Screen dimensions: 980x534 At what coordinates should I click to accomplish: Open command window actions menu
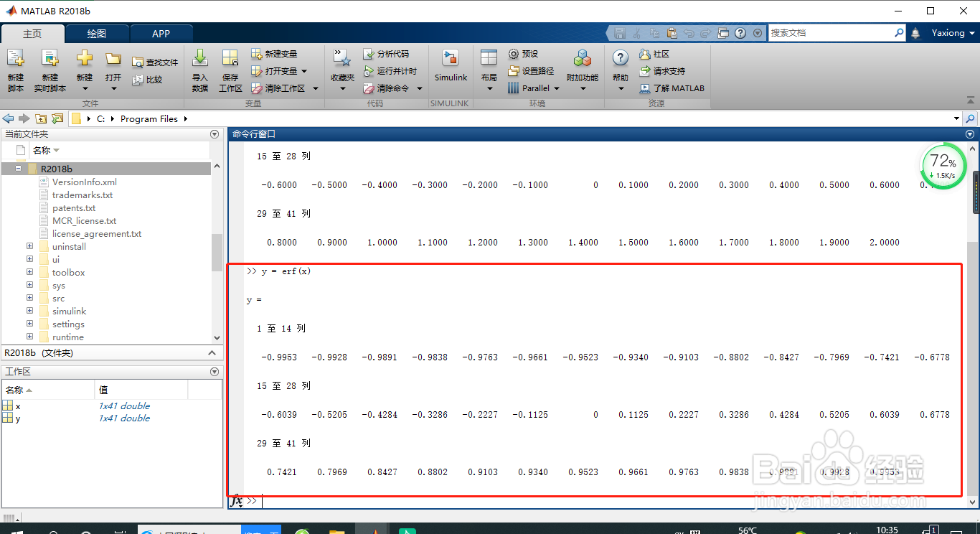971,134
